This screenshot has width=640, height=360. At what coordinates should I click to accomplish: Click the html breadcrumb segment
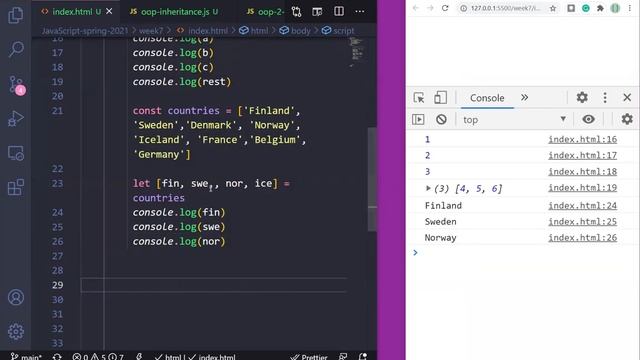click(254, 31)
